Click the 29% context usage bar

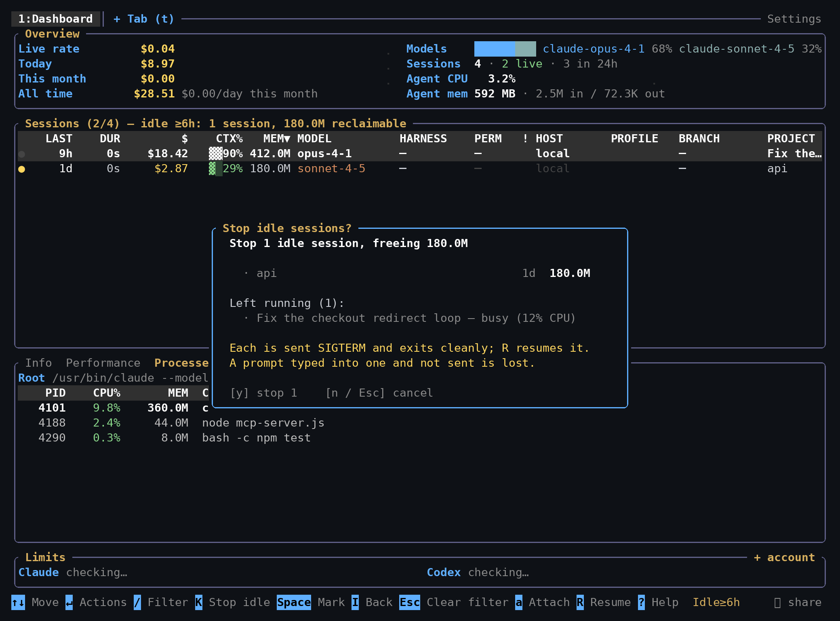coord(215,168)
